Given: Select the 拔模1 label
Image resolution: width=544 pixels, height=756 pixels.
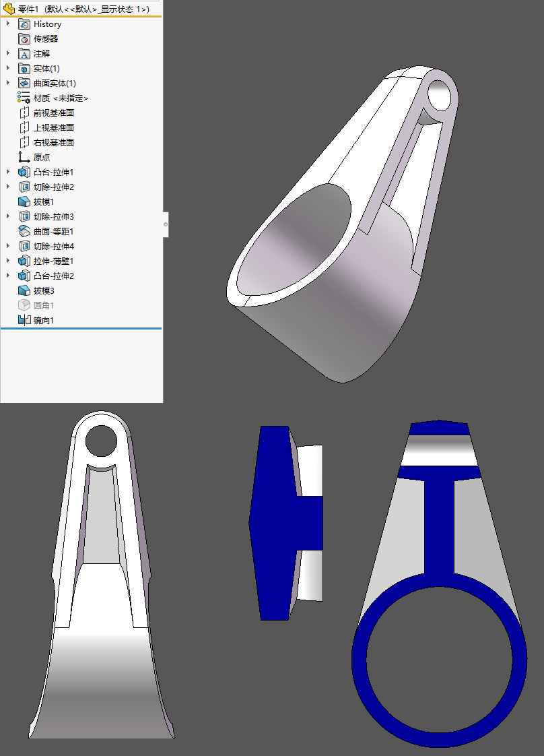Looking at the screenshot, I should coord(44,201).
